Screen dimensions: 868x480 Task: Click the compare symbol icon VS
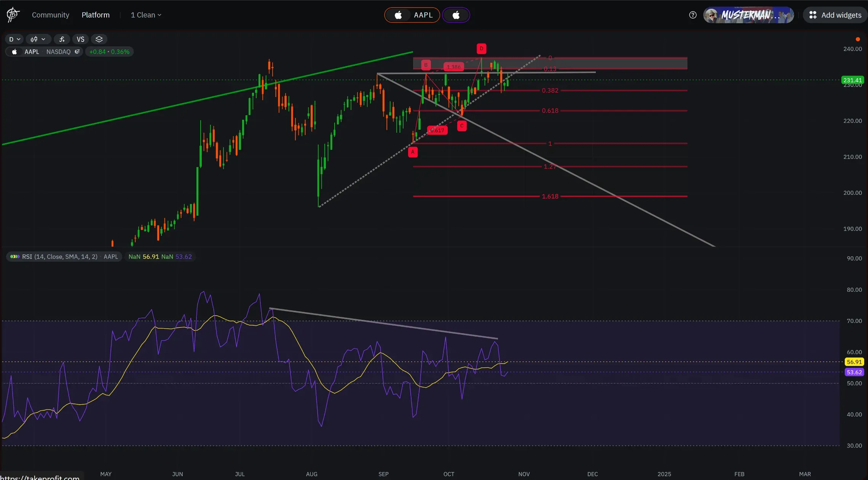tap(80, 39)
